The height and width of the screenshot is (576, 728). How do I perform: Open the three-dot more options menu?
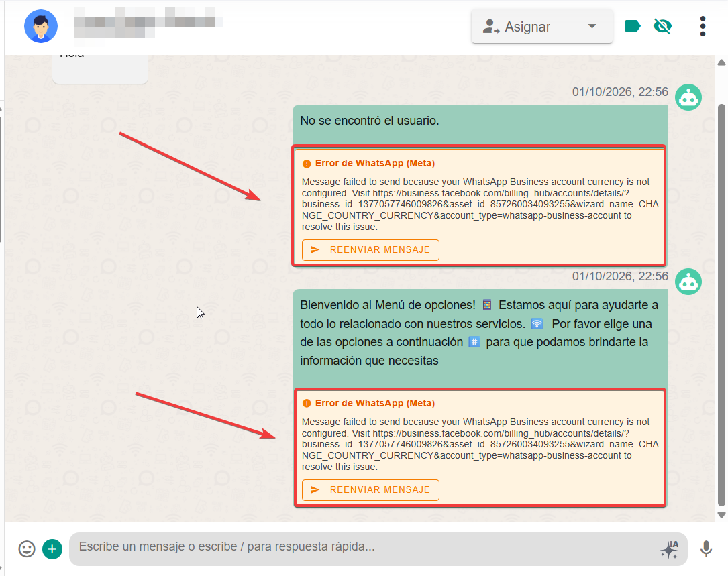(703, 26)
